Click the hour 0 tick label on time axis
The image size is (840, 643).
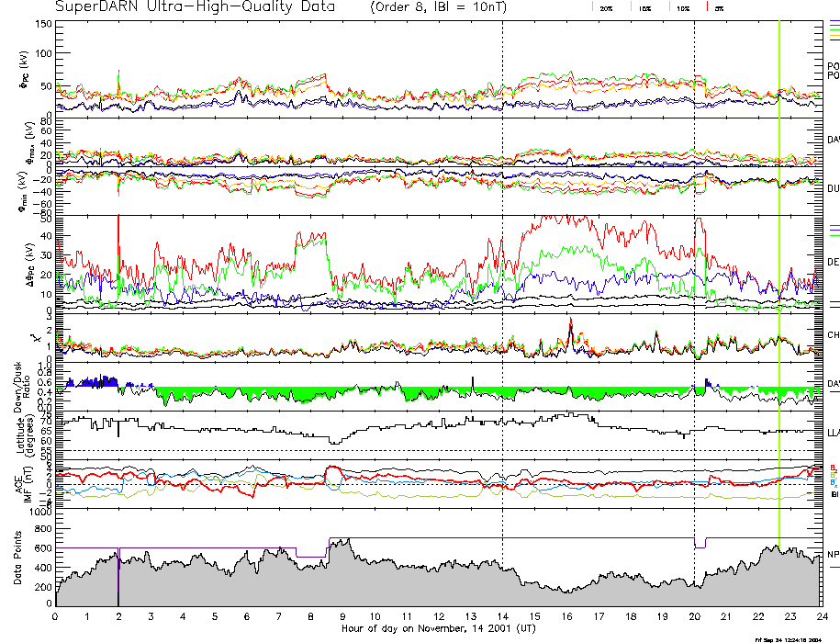click(x=56, y=615)
